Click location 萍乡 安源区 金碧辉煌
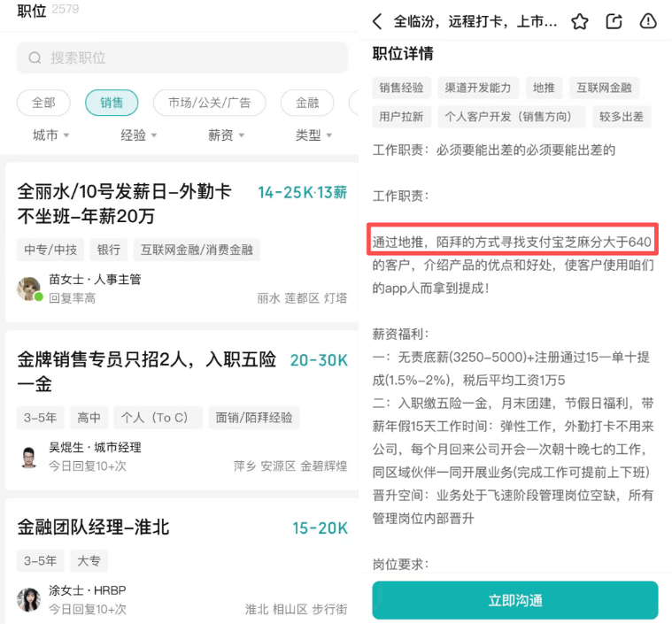This screenshot has width=672, height=624. coord(290,466)
